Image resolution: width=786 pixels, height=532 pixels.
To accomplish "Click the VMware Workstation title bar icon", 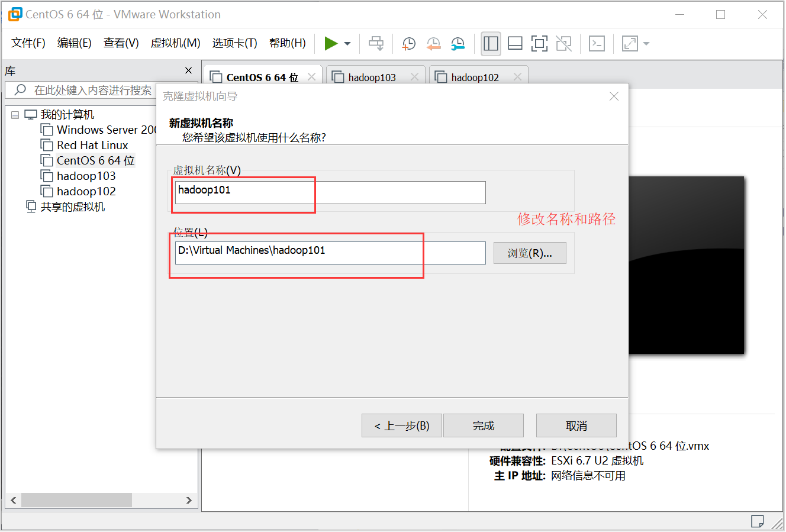I will click(15, 14).
